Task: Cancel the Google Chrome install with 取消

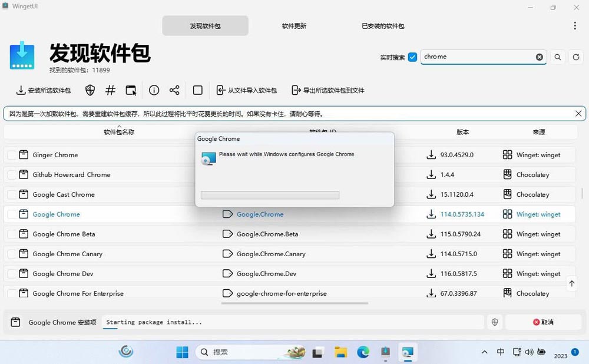Action: point(544,322)
